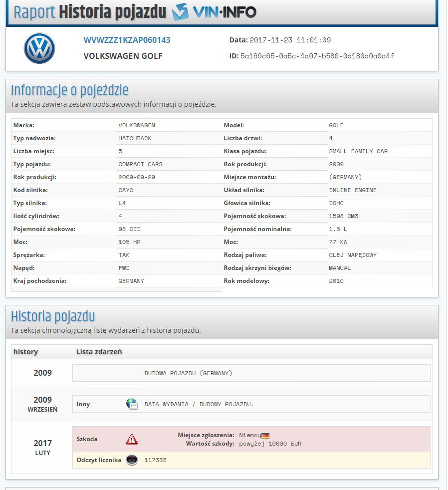Open the VIN link WVWZZZ1KZAP060143

pyautogui.click(x=127, y=40)
